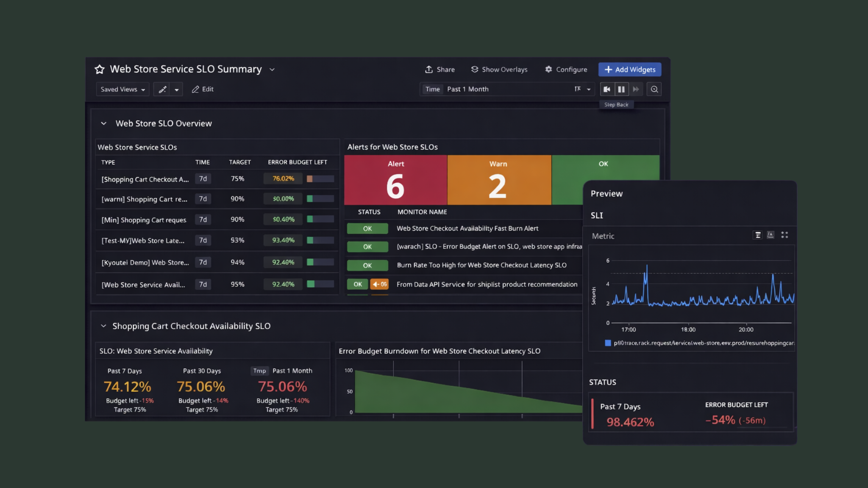
Task: Click the graph display icon in Metric header
Action: [771, 235]
